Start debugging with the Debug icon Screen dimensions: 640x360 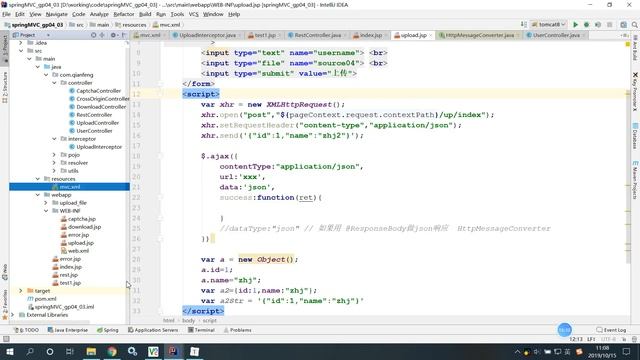click(x=587, y=24)
